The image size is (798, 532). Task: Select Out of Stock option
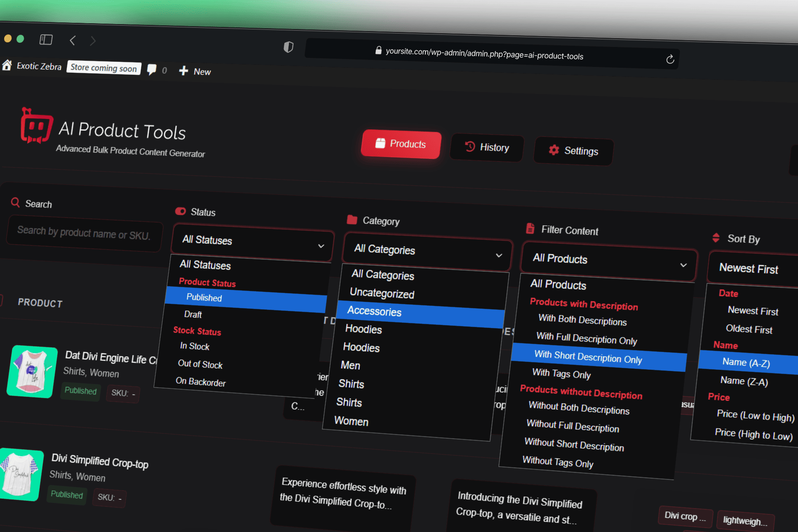tap(200, 365)
